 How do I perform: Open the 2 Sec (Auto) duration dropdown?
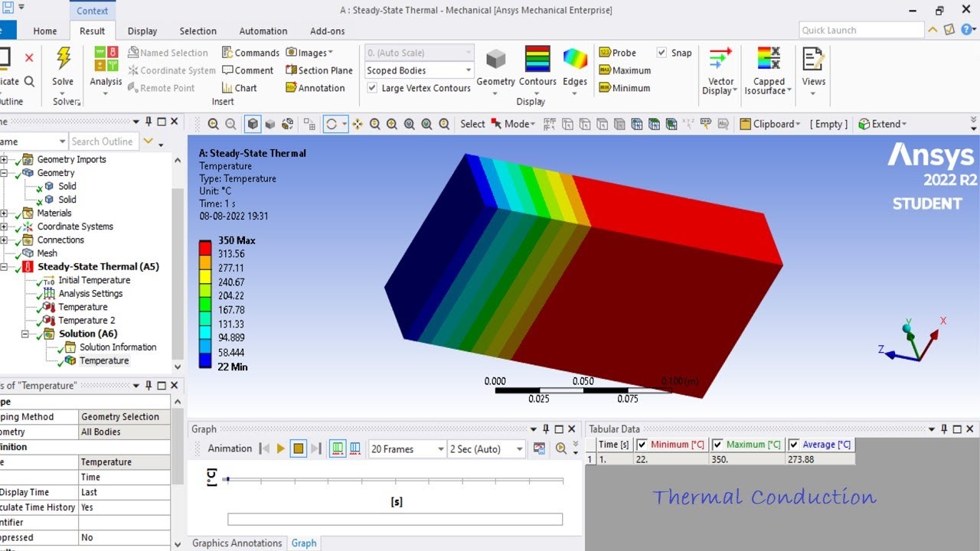[x=487, y=449]
